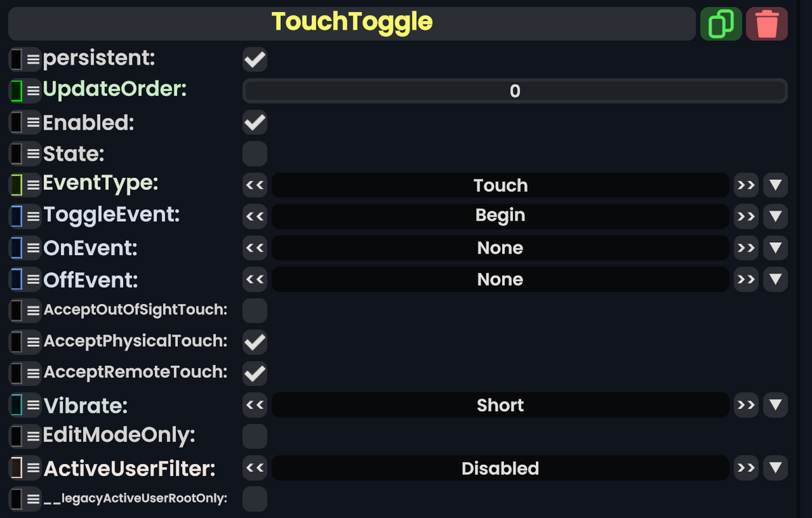Image resolution: width=812 pixels, height=518 pixels.
Task: Delete the TouchToggle component with trash icon
Action: click(x=767, y=23)
